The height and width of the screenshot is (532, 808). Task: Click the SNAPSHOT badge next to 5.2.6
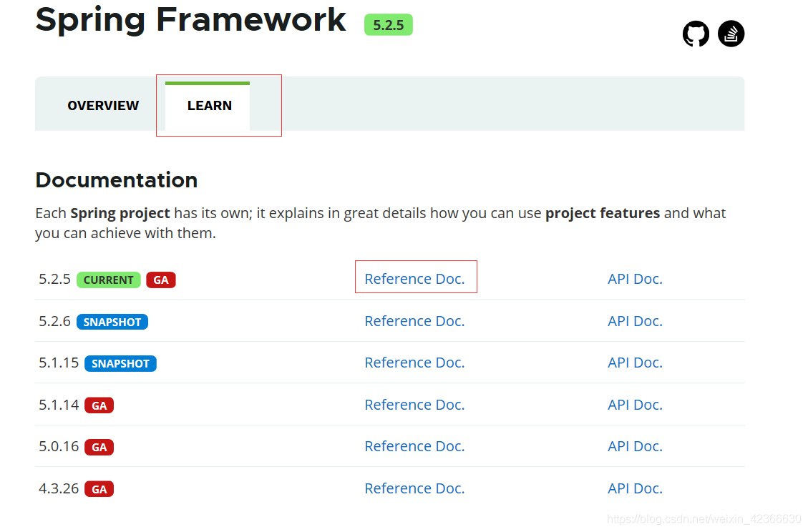pos(112,322)
